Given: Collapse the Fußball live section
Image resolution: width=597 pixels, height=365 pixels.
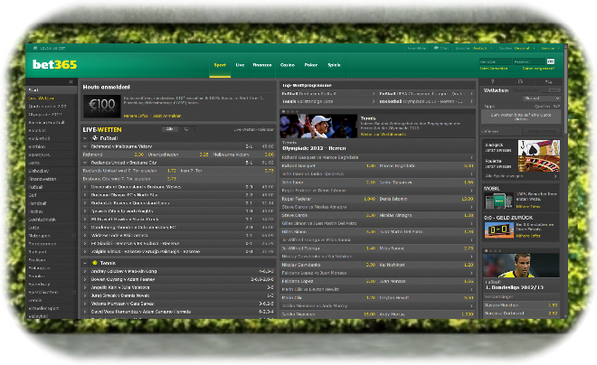Looking at the screenshot, I should (85, 138).
